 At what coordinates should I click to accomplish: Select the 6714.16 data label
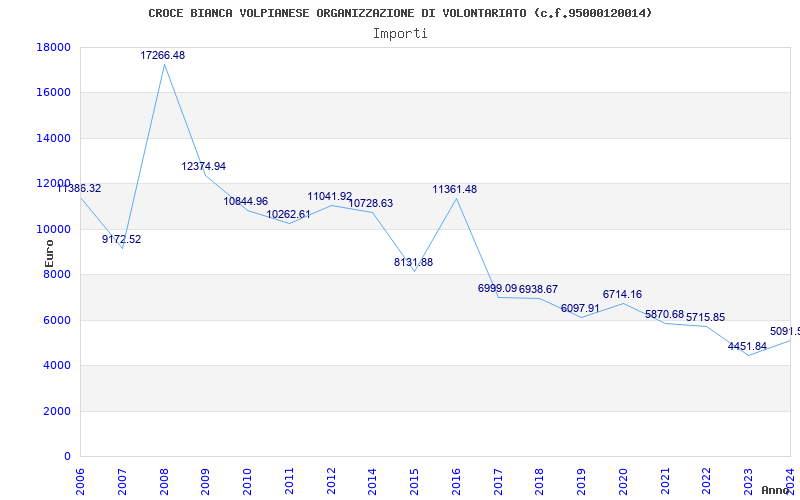622,295
